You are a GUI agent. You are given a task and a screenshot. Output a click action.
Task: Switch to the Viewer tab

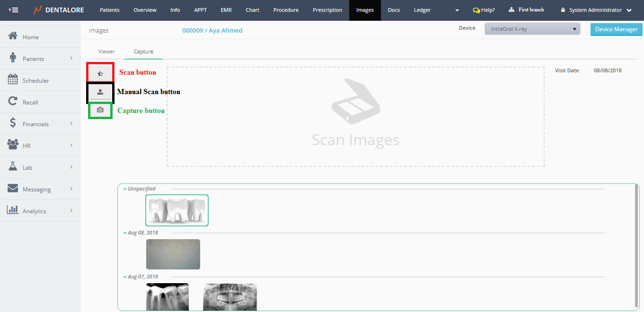pos(106,52)
